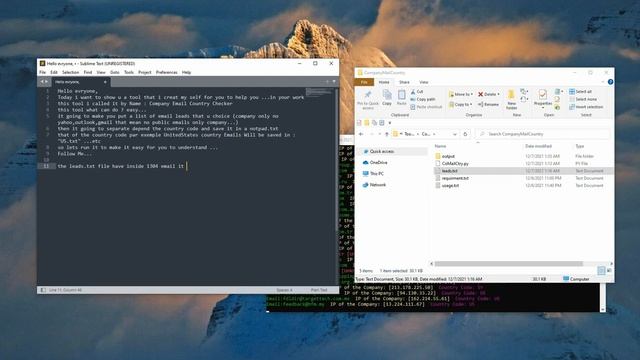Open the Properties dropdown arrow
This screenshot has width=640, height=360.
coord(542,107)
